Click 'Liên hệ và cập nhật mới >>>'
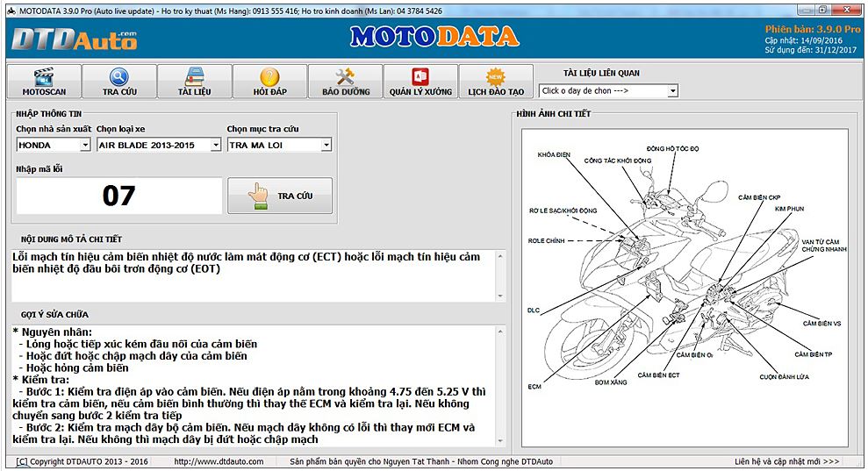The width and height of the screenshot is (868, 471). [x=786, y=461]
